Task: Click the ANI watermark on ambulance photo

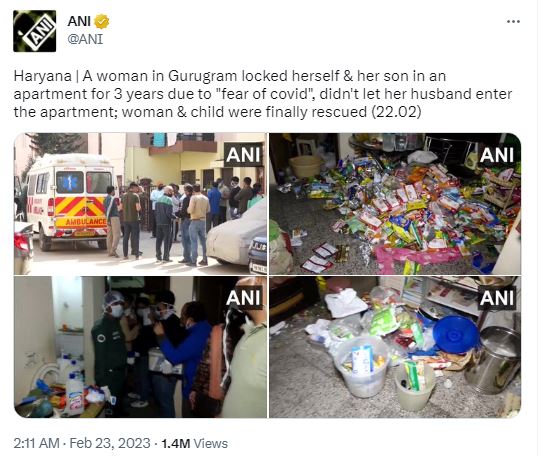Action: [x=243, y=155]
